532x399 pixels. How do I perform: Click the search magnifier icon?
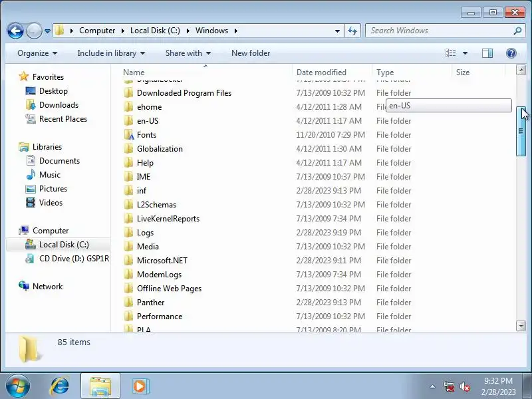517,31
